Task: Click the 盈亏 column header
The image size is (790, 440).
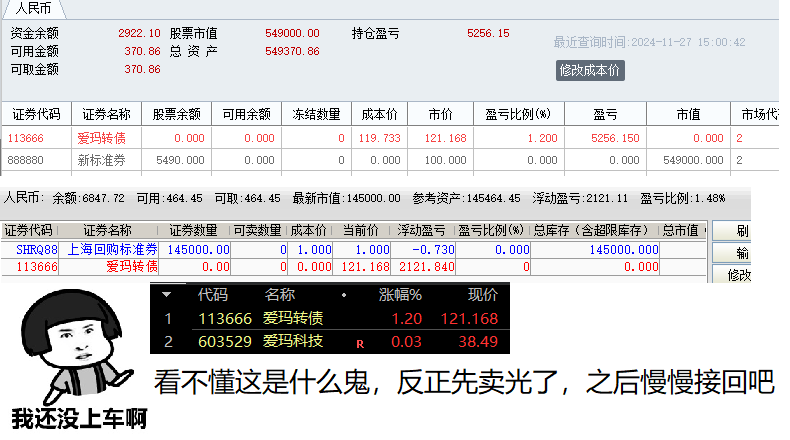Action: point(605,114)
